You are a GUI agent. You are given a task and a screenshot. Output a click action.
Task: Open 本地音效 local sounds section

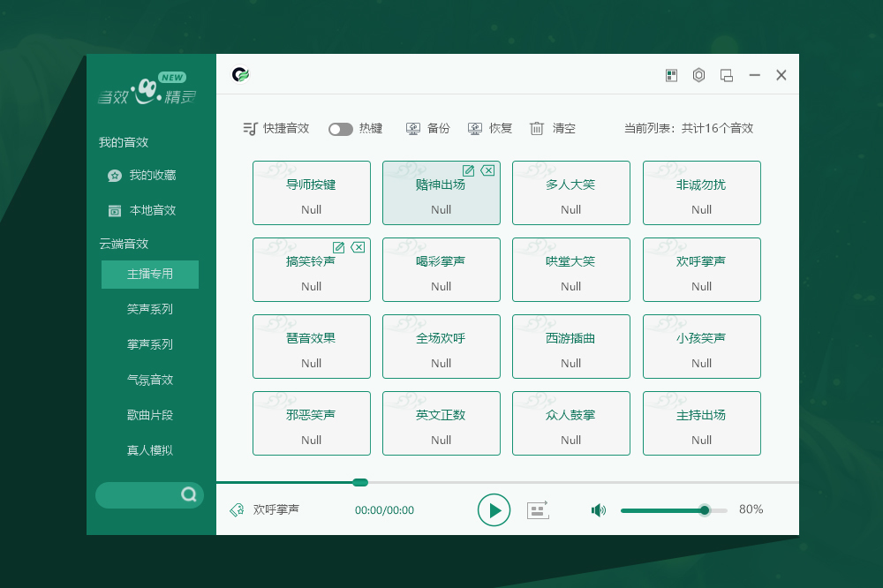[152, 210]
